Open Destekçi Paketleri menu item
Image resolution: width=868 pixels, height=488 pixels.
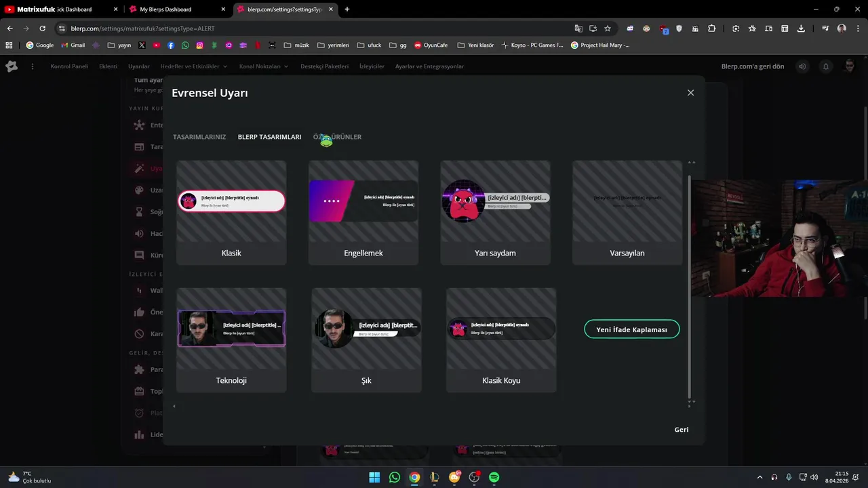324,66
